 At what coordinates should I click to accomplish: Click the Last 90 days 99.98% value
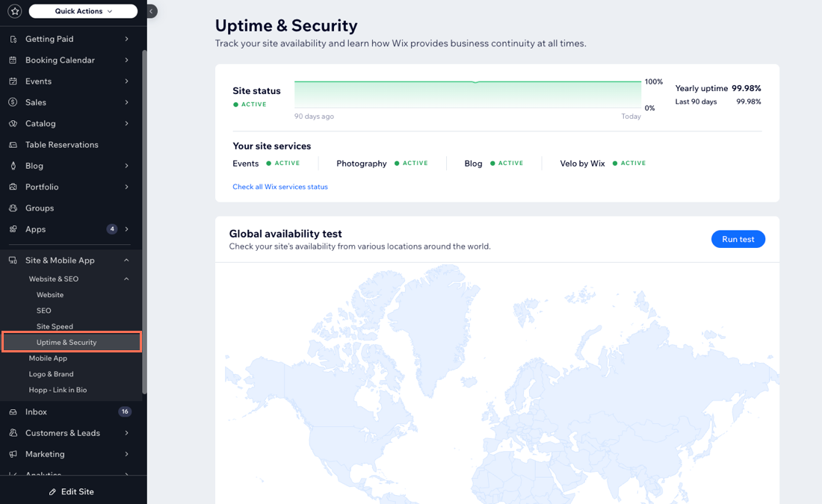coord(749,102)
